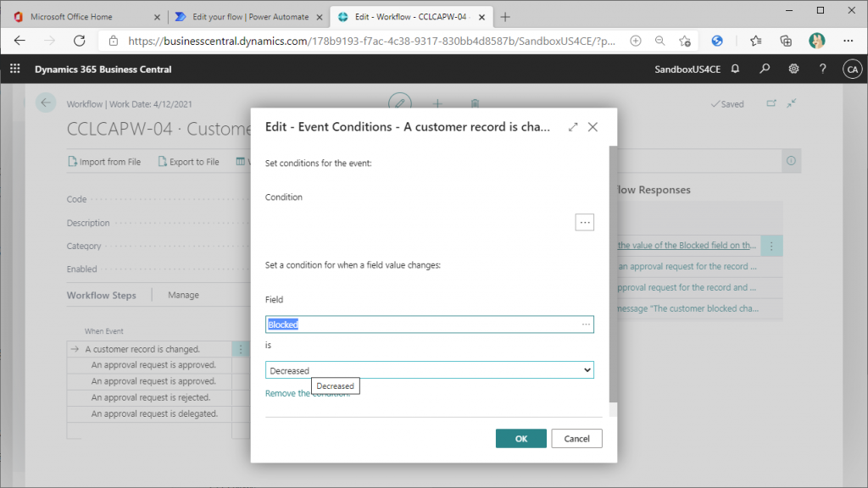Click Import from File action
The width and height of the screenshot is (868, 488).
[x=104, y=162]
